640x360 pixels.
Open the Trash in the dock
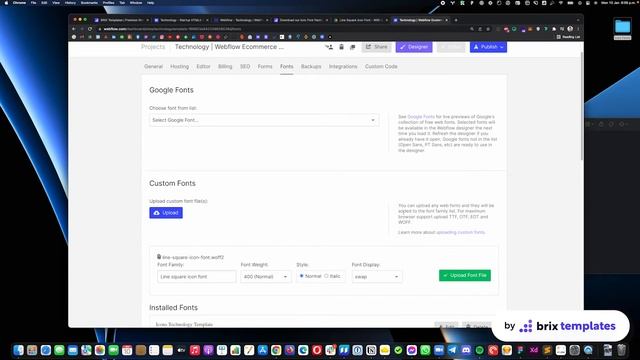point(621,350)
